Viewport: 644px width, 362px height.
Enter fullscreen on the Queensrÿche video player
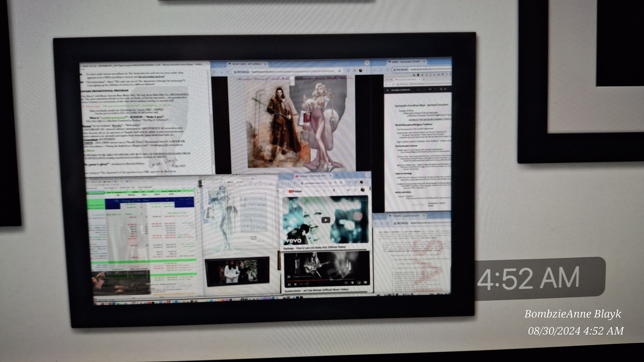[365, 283]
